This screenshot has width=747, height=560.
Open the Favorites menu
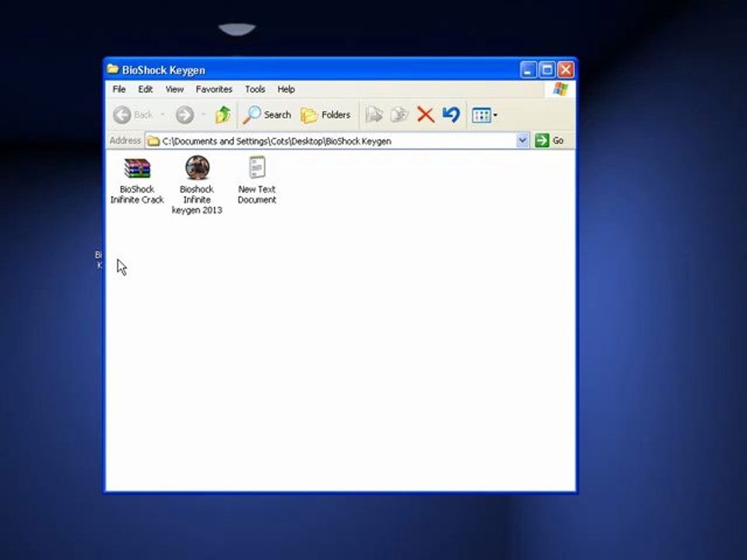(214, 89)
